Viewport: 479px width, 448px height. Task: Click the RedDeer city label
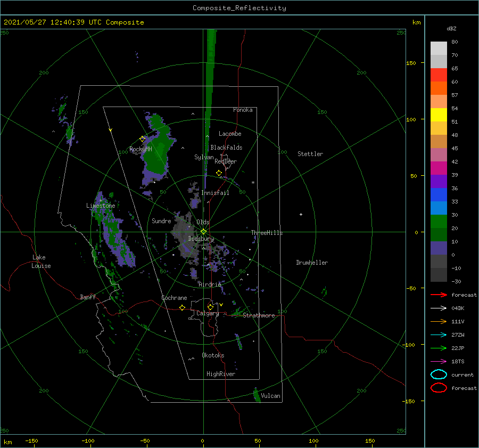click(226, 161)
